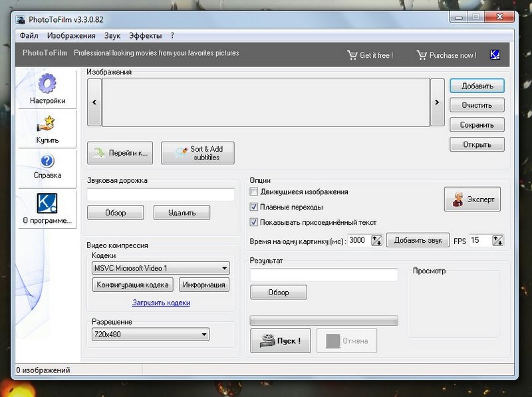Click the Get it free ! link

pyautogui.click(x=376, y=55)
